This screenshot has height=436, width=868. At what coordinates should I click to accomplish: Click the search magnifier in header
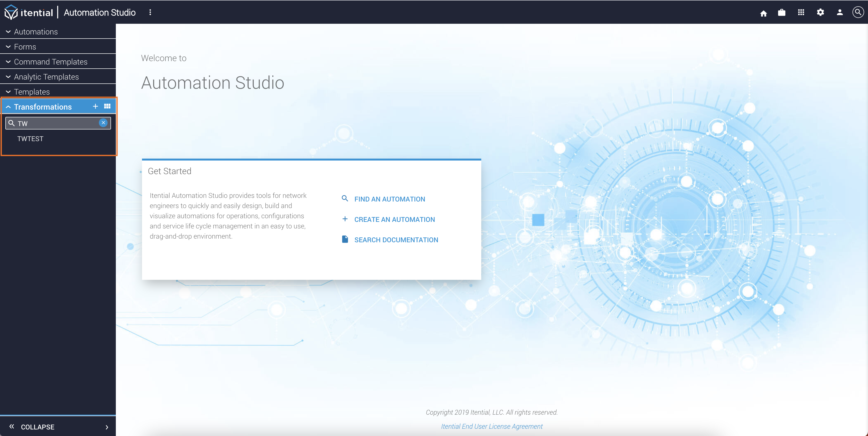pos(858,12)
